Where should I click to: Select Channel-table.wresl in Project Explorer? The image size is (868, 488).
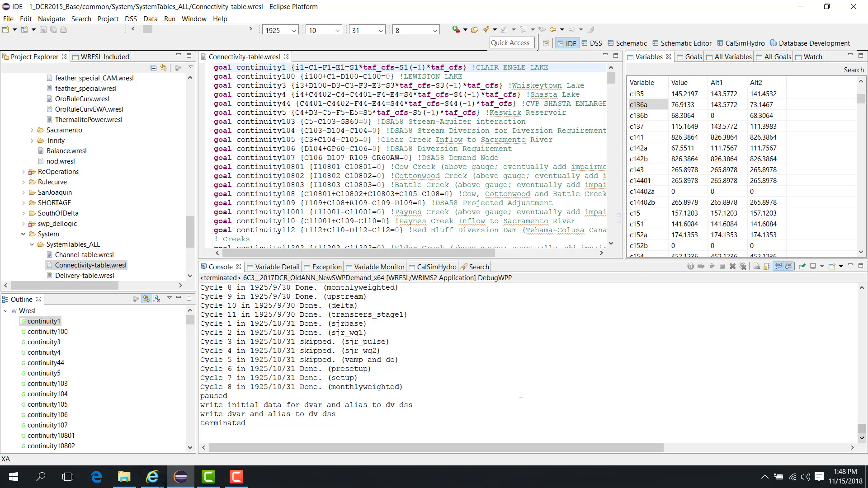(x=84, y=255)
